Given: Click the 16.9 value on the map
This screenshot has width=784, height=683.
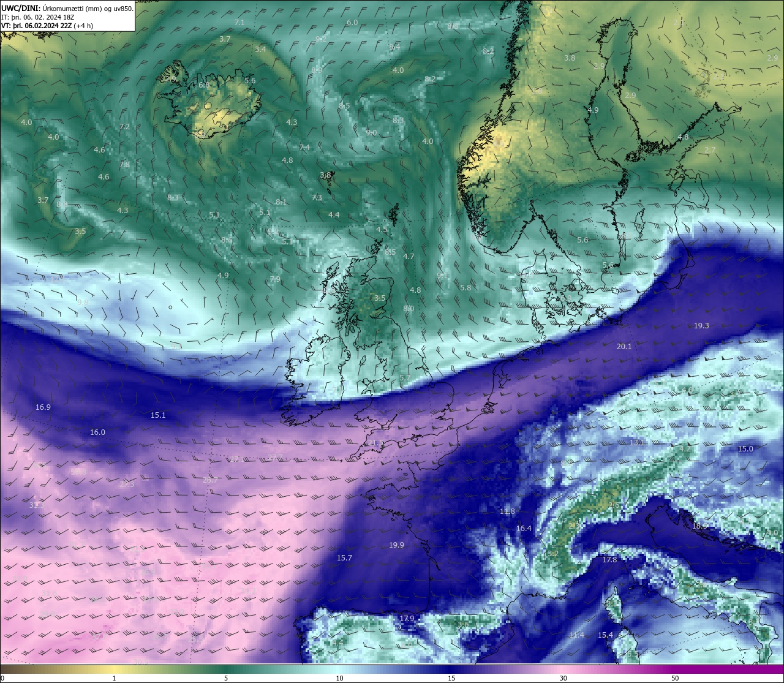Looking at the screenshot, I should point(43,407).
